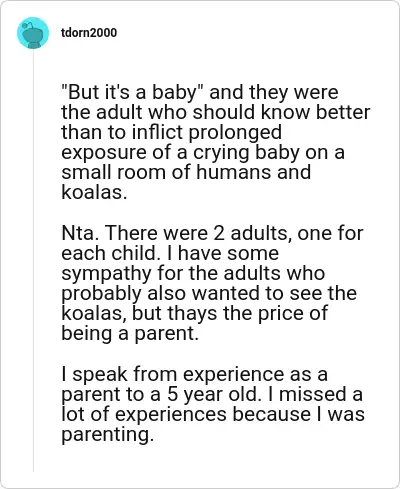Click the text "There were 2 adults, one for"
This screenshot has width=400, height=489.
point(234,233)
